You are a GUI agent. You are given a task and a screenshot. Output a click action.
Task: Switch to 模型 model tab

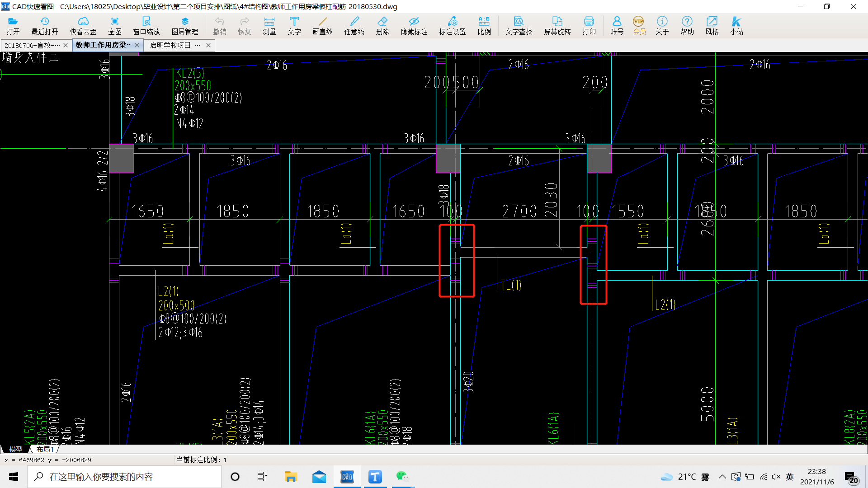click(16, 449)
